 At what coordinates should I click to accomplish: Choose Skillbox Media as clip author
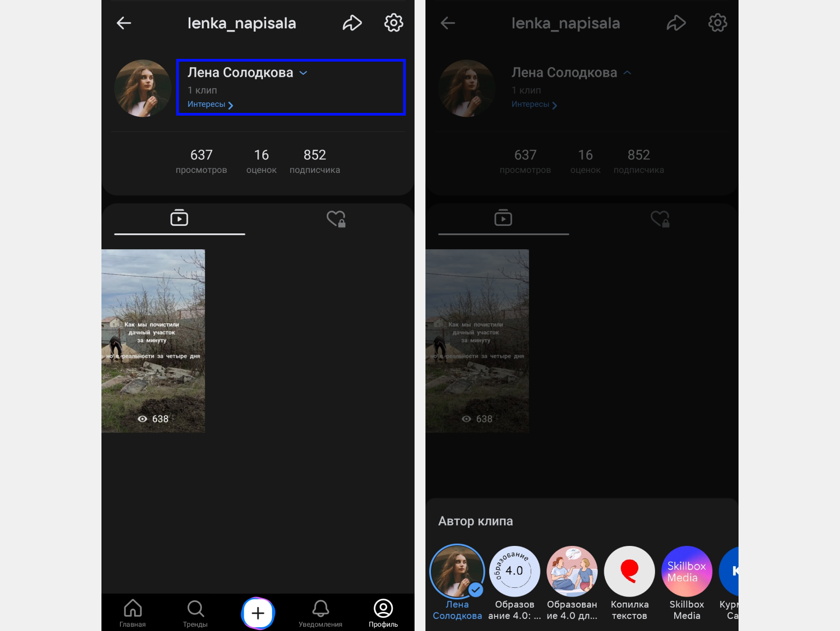(687, 582)
